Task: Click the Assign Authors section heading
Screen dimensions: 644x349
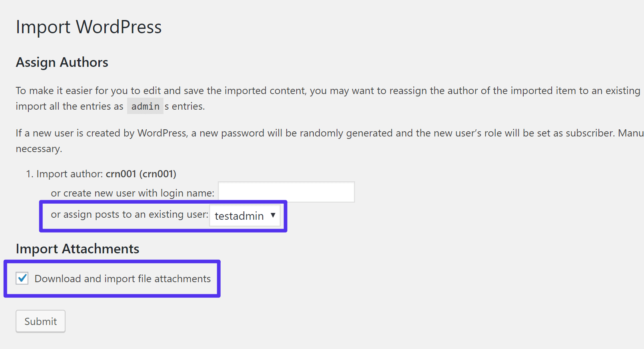Action: [x=62, y=62]
